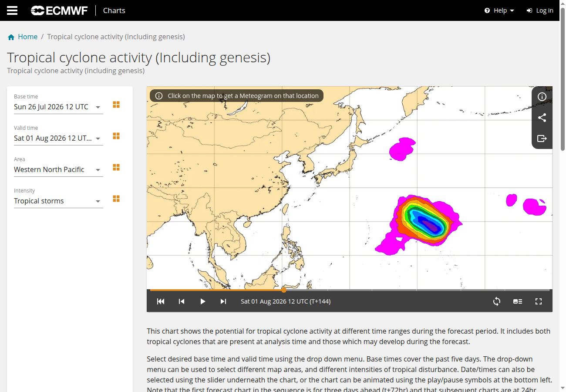Toggle the animation loop icon

click(497, 301)
